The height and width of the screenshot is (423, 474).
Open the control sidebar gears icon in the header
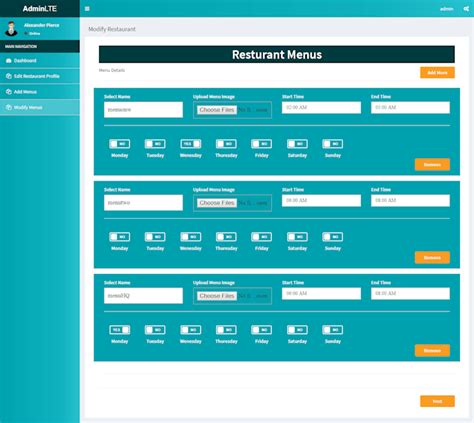(466, 9)
